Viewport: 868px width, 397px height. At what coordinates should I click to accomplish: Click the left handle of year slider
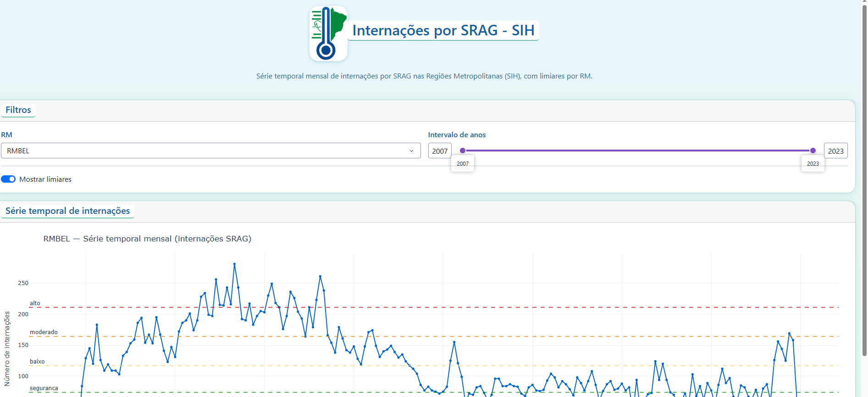463,151
